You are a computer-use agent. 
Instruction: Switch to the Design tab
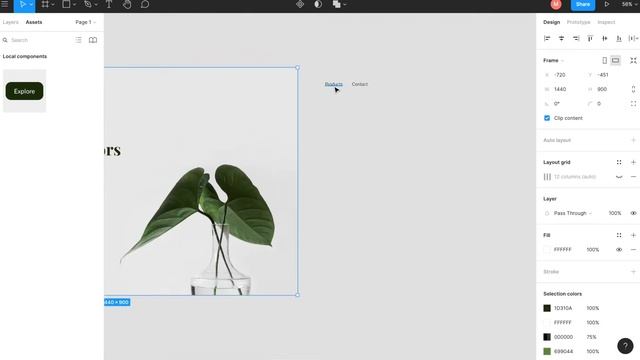tap(551, 22)
